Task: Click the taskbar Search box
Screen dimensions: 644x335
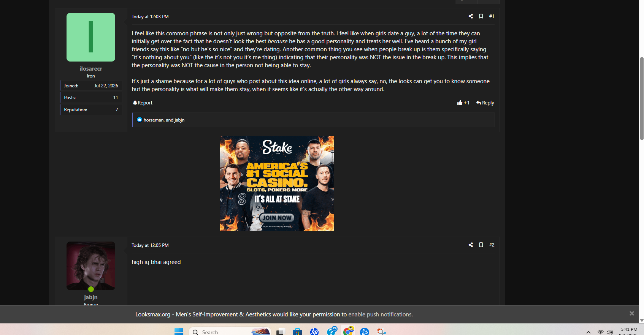Action: click(230, 332)
